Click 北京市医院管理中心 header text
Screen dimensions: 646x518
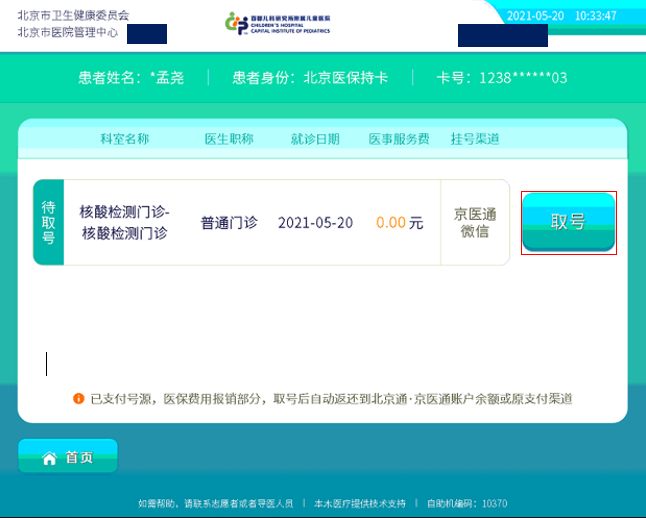click(68, 32)
